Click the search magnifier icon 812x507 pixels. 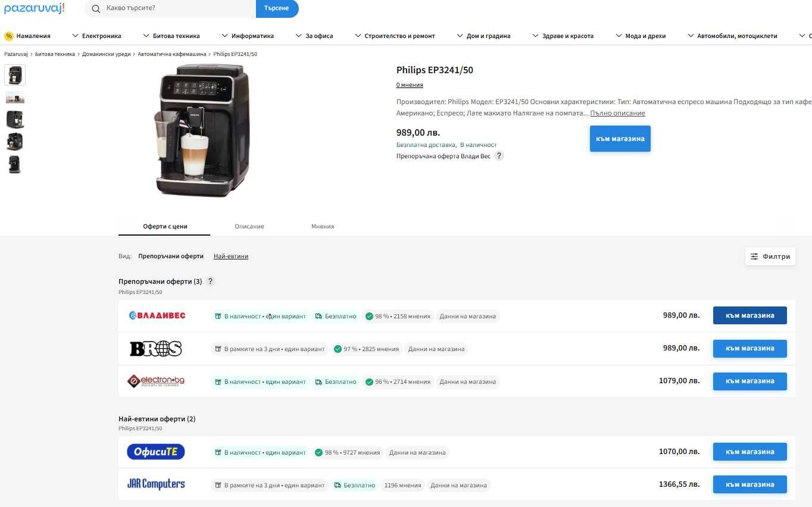pos(96,8)
